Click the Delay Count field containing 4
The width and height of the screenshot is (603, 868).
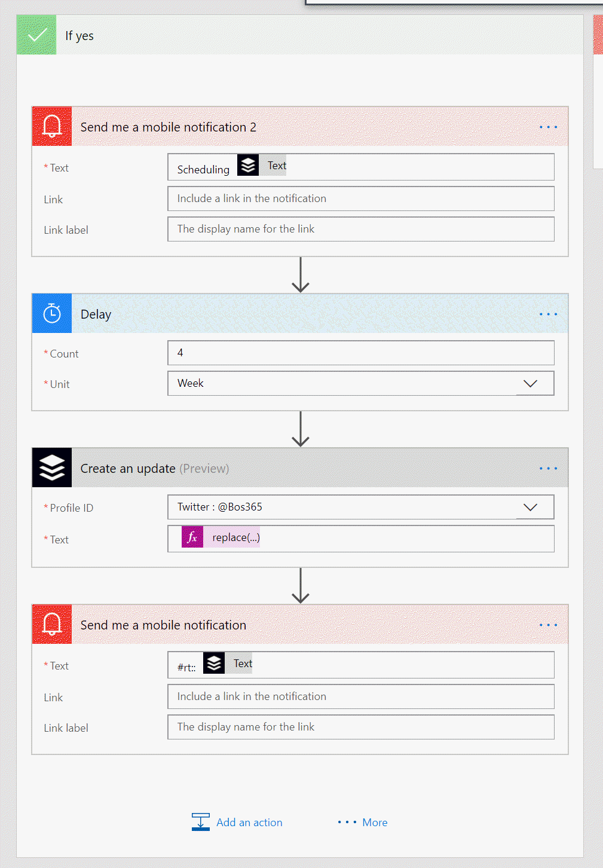[360, 353]
